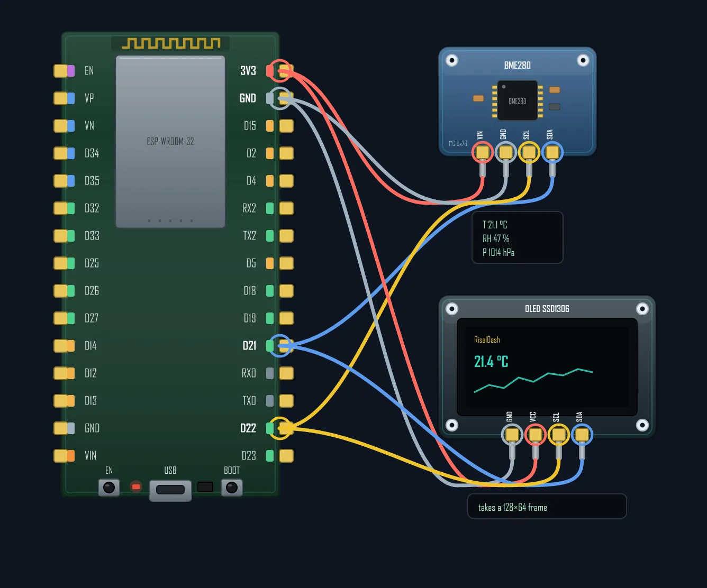Click the unwired GND pin next to D13 row

click(61, 428)
